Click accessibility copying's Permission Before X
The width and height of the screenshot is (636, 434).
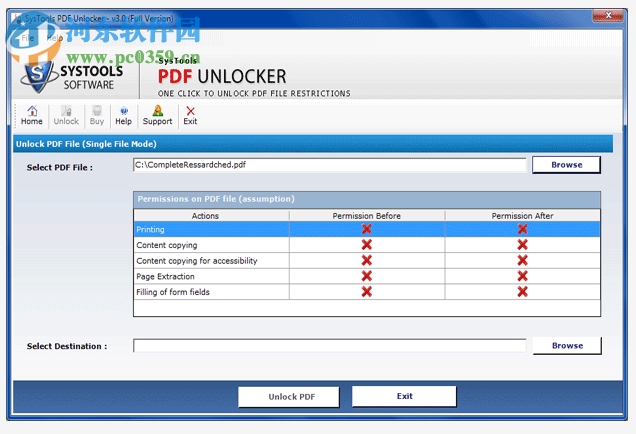tap(367, 260)
